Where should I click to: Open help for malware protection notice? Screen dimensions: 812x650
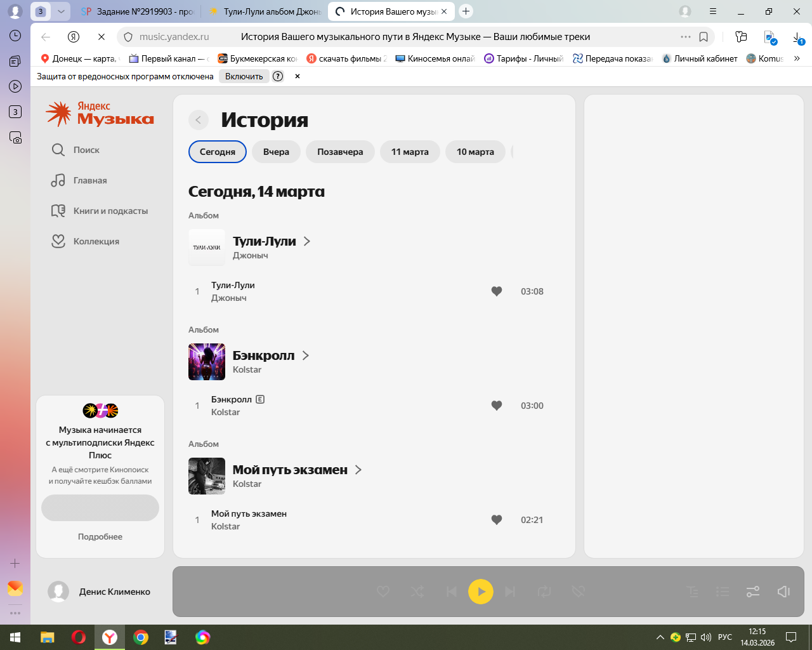click(x=278, y=76)
